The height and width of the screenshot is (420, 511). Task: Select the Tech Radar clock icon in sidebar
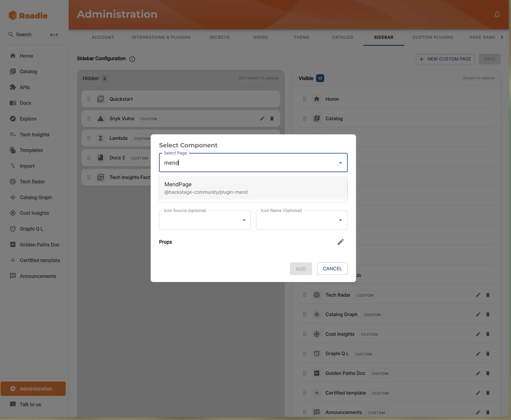[x=13, y=182]
